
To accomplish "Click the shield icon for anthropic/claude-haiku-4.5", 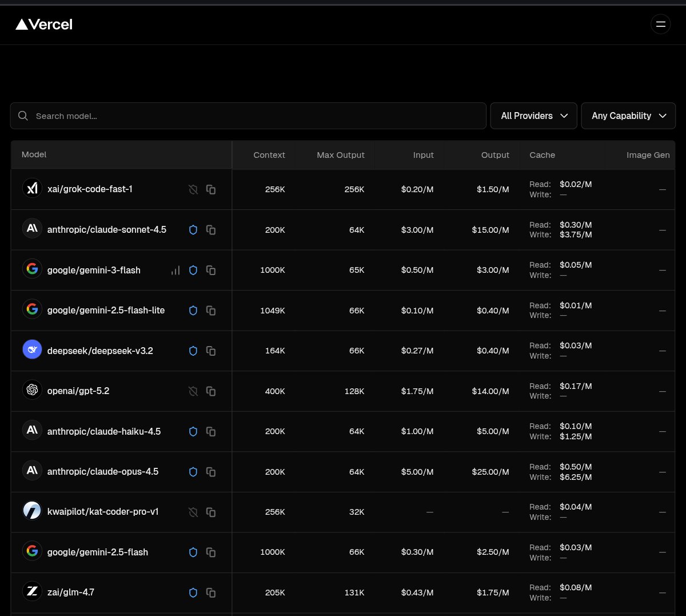I will coord(193,431).
